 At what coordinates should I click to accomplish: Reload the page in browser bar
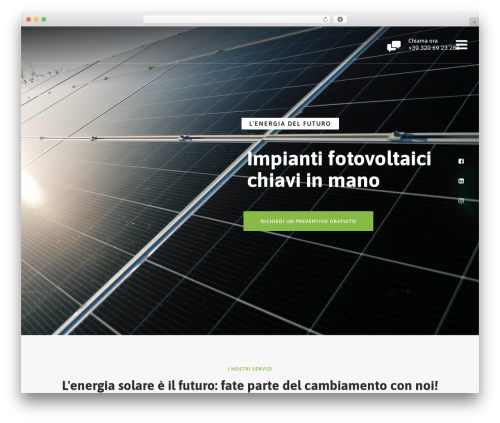pos(325,20)
